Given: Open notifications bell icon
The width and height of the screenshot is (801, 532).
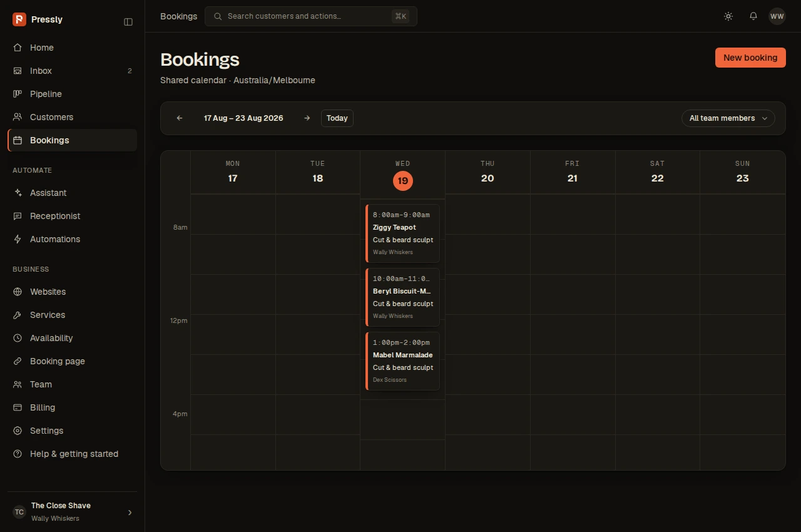Looking at the screenshot, I should (x=753, y=16).
